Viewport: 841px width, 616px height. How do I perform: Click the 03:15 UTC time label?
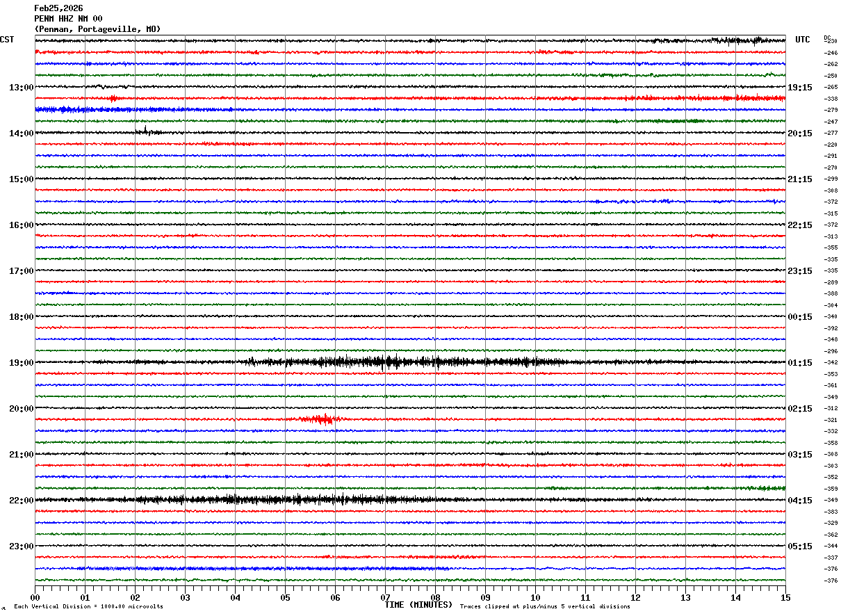click(800, 455)
